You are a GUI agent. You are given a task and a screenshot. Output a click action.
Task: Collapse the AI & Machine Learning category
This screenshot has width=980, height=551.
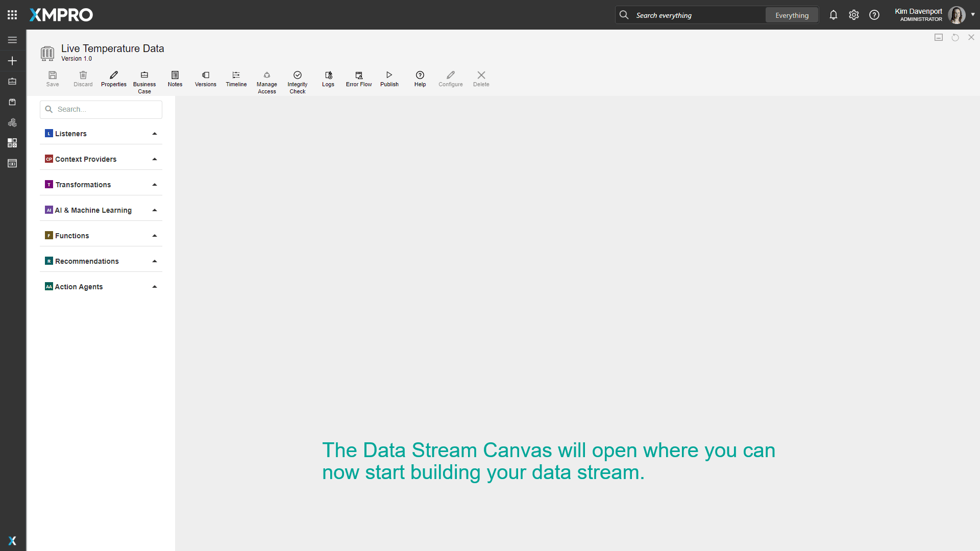154,210
